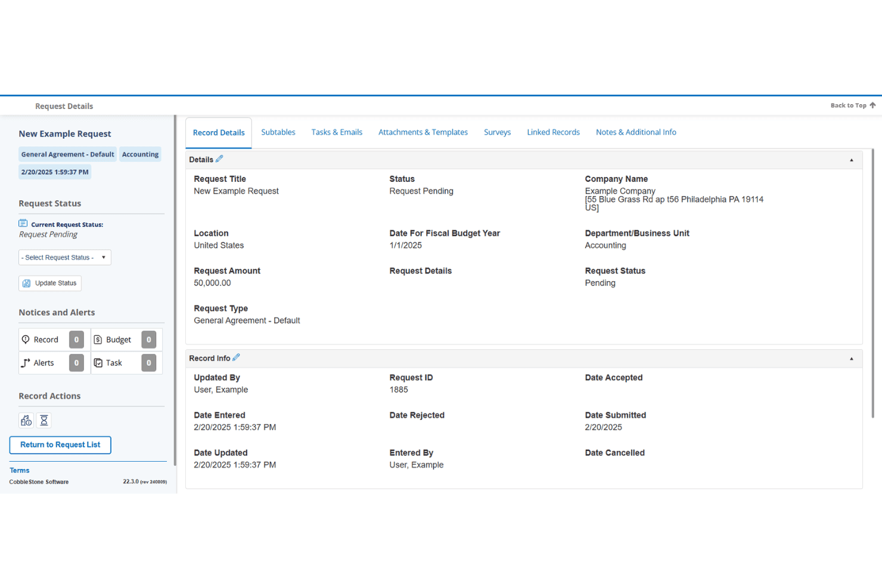Viewport: 882px width, 588px height.
Task: Click the main content vertical scrollbar
Action: [x=873, y=283]
